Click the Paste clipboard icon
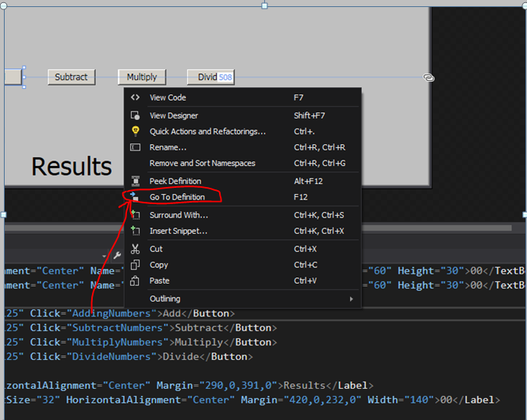This screenshot has width=527, height=420. (x=135, y=281)
